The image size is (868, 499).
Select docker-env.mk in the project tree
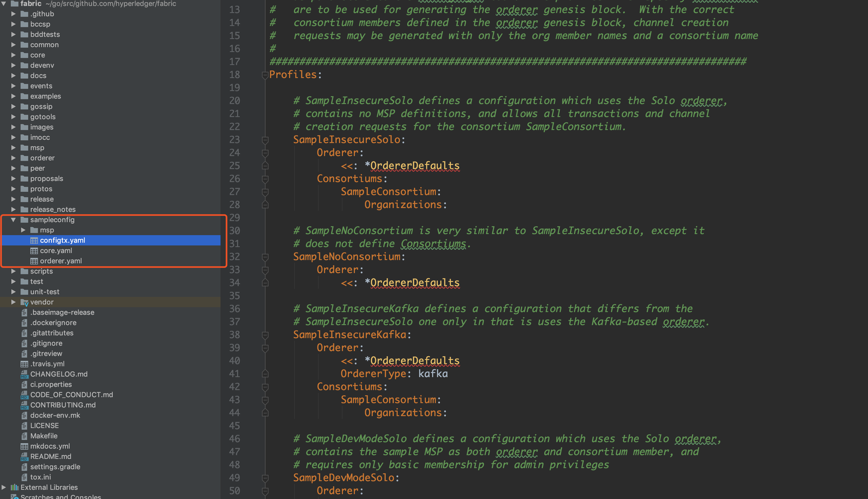[x=55, y=415]
